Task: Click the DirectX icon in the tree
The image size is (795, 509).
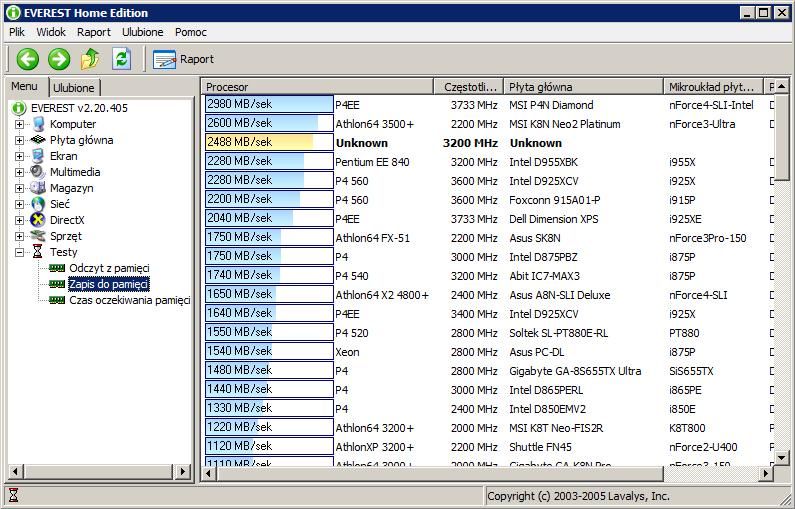Action: pyautogui.click(x=38, y=220)
